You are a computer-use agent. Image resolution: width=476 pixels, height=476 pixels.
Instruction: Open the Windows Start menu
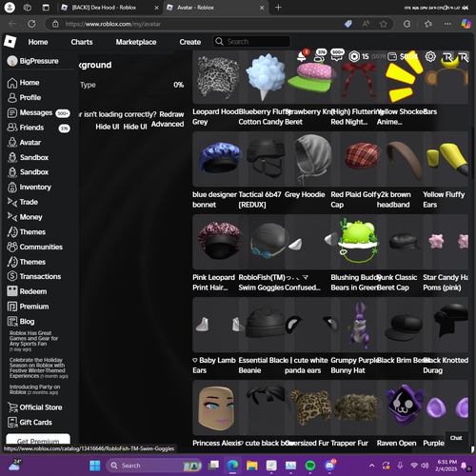coord(95,466)
